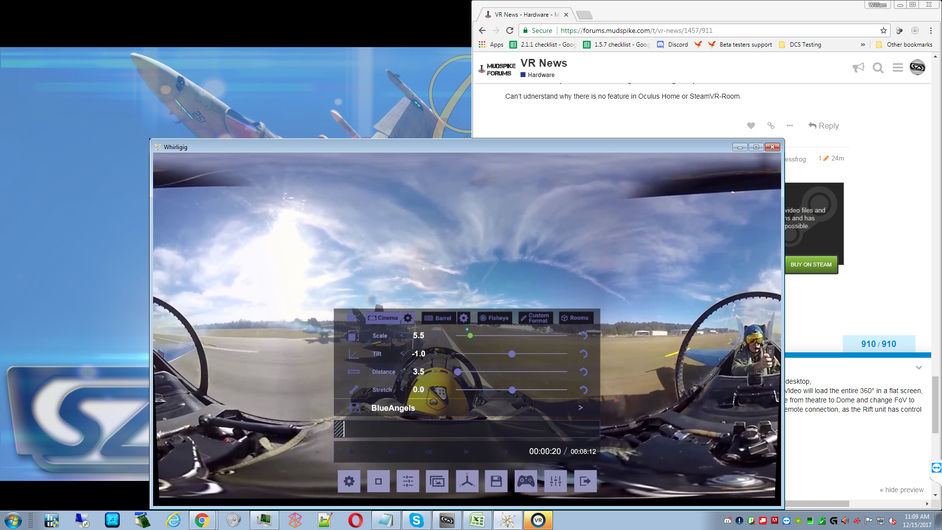
Task: Click the floppy disk save icon in Whirligig
Action: click(496, 481)
